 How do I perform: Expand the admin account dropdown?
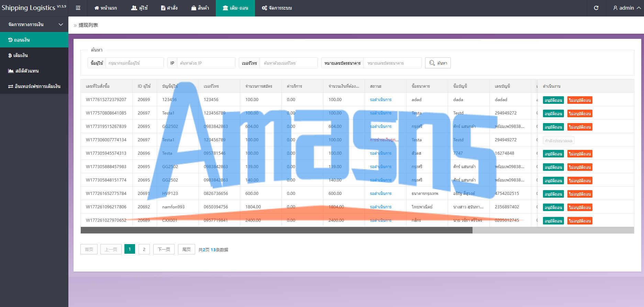pos(627,8)
